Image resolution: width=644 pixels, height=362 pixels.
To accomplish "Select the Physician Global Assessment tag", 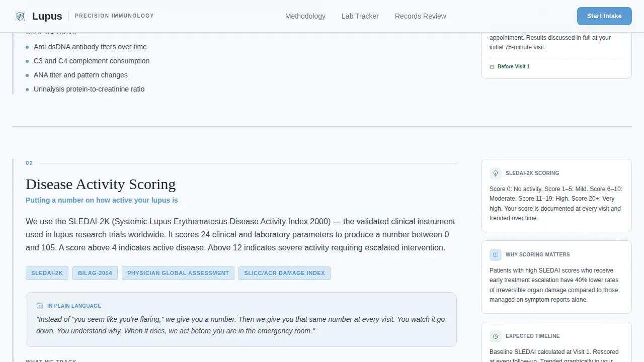I will pyautogui.click(x=178, y=273).
